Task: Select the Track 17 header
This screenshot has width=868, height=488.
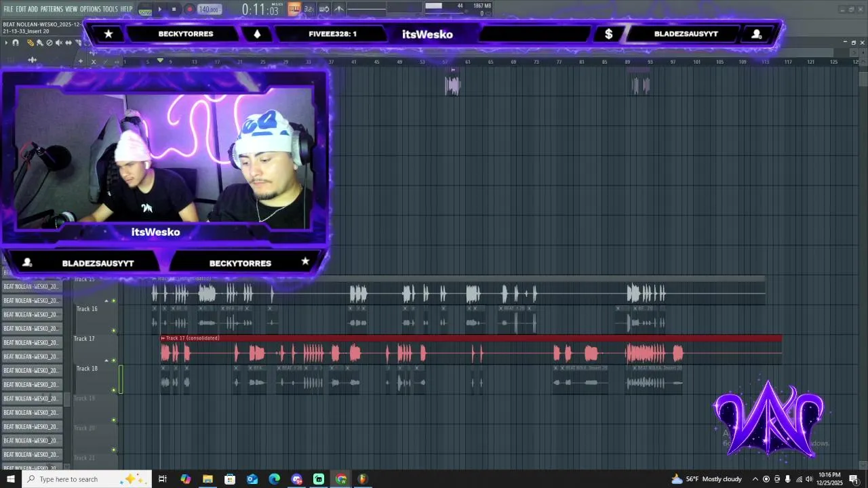Action: pyautogui.click(x=96, y=348)
